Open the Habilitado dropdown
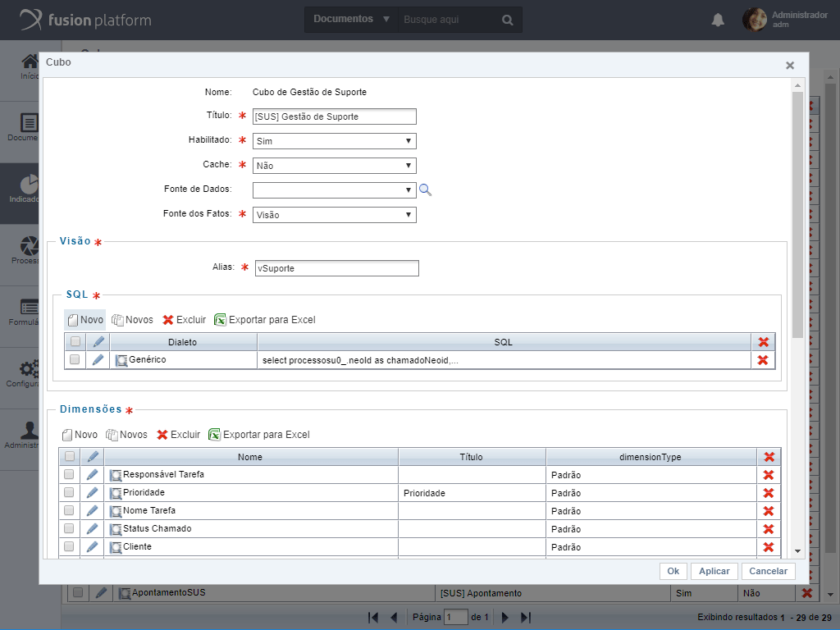The height and width of the screenshot is (630, 840). (x=335, y=141)
